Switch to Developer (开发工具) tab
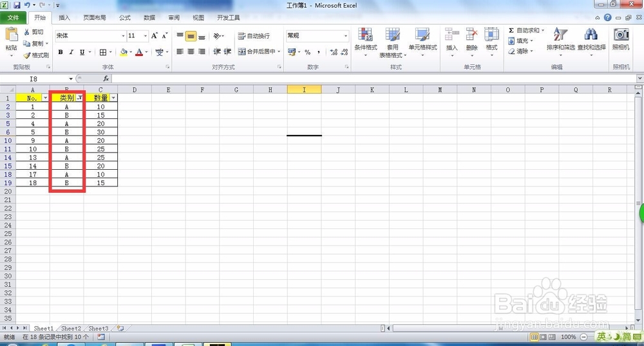 tap(229, 17)
